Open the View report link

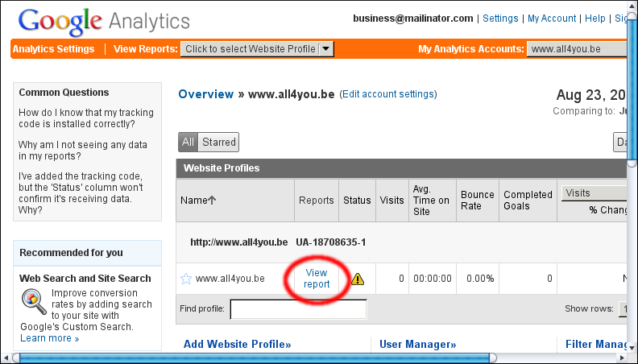pos(317,279)
